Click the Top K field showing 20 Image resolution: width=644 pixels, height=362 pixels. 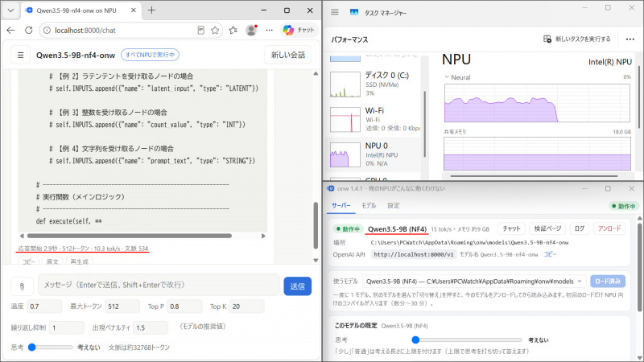[246, 306]
